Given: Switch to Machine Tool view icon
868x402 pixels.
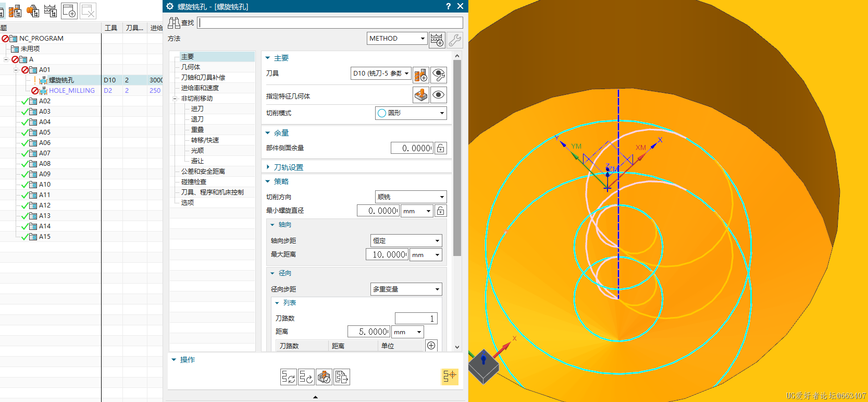Looking at the screenshot, I should click(x=15, y=11).
